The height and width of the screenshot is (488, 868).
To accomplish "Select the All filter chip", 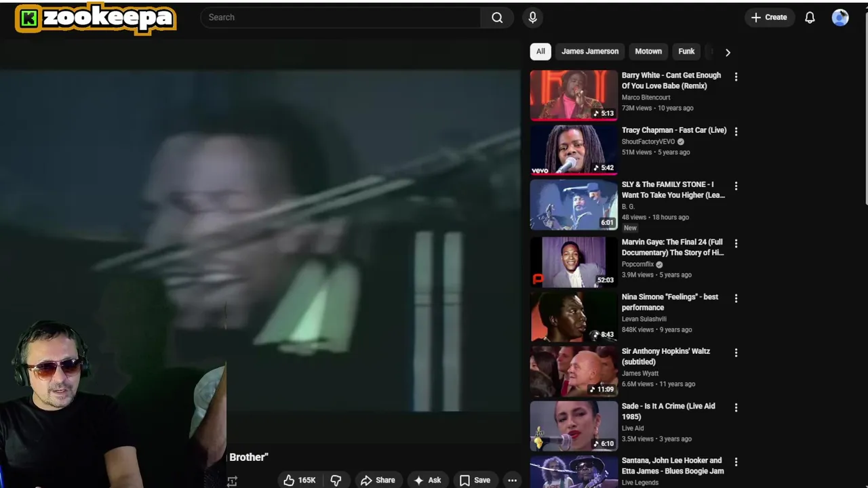I will pos(540,52).
